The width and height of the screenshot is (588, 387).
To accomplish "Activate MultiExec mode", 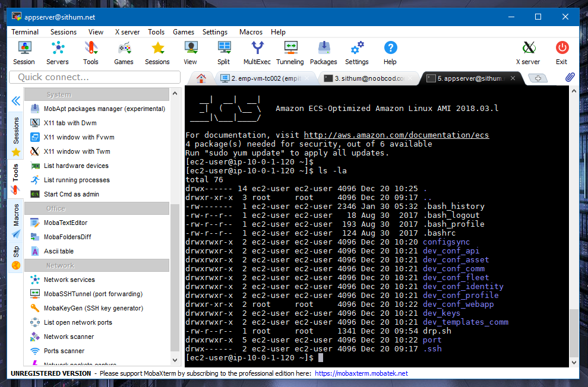I will coord(257,52).
